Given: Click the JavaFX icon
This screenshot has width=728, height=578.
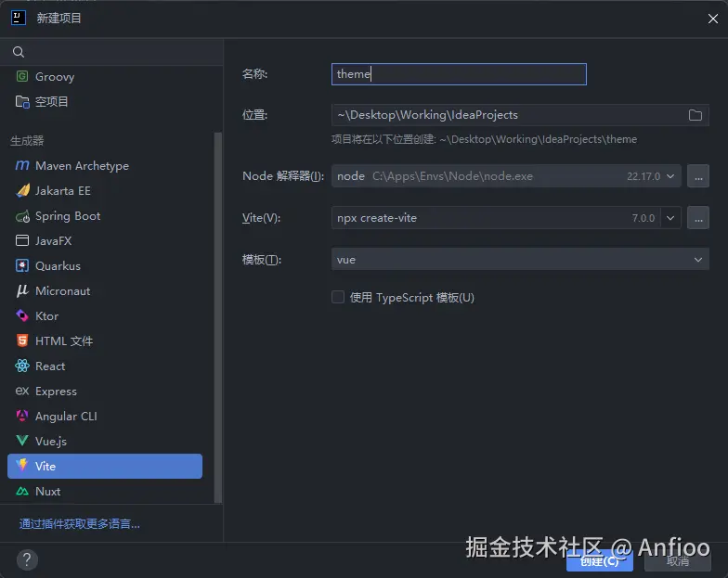Looking at the screenshot, I should click(22, 240).
